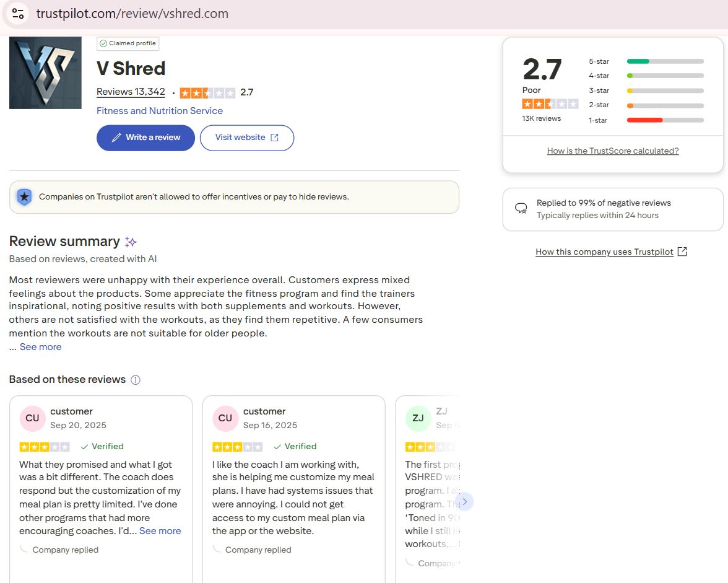
Task: Click the blue shield star icon
Action: click(24, 197)
